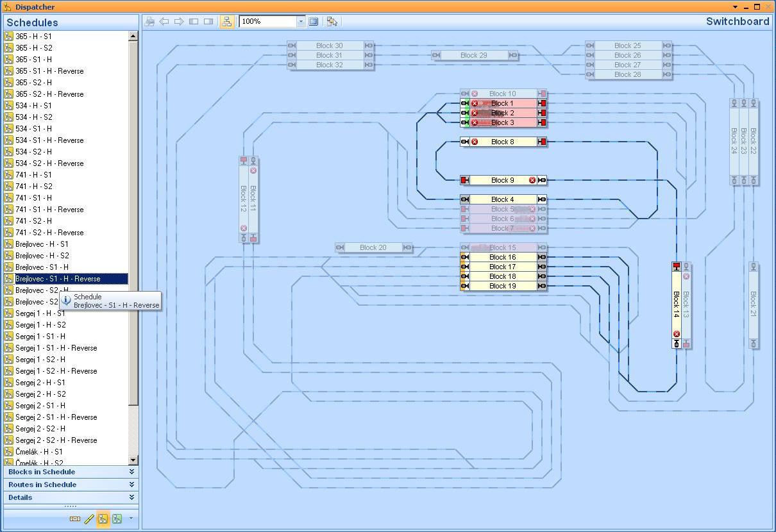Click the 100% zoom input field
This screenshot has height=532, width=776.
(268, 21)
